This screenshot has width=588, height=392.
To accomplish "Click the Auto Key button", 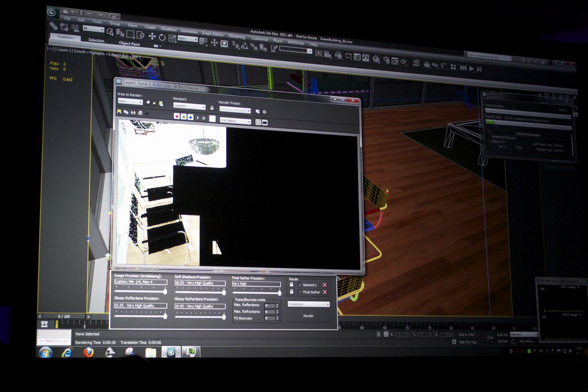I will pyautogui.click(x=503, y=335).
